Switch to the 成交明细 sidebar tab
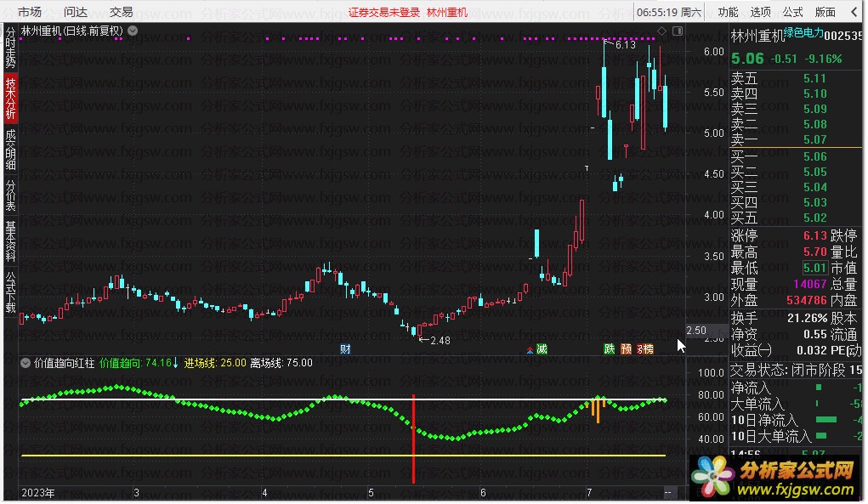Viewport: 868px width, 504px height. pyautogui.click(x=10, y=149)
